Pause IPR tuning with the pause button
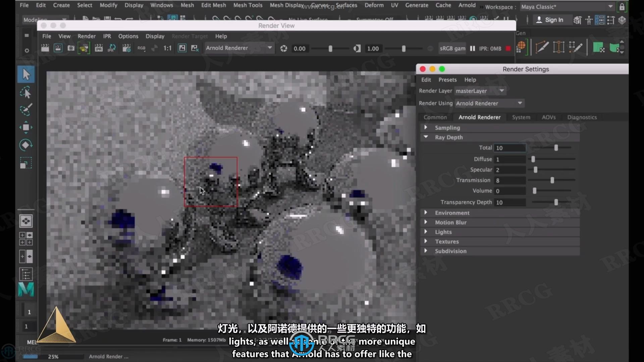644x362 pixels. [473, 49]
